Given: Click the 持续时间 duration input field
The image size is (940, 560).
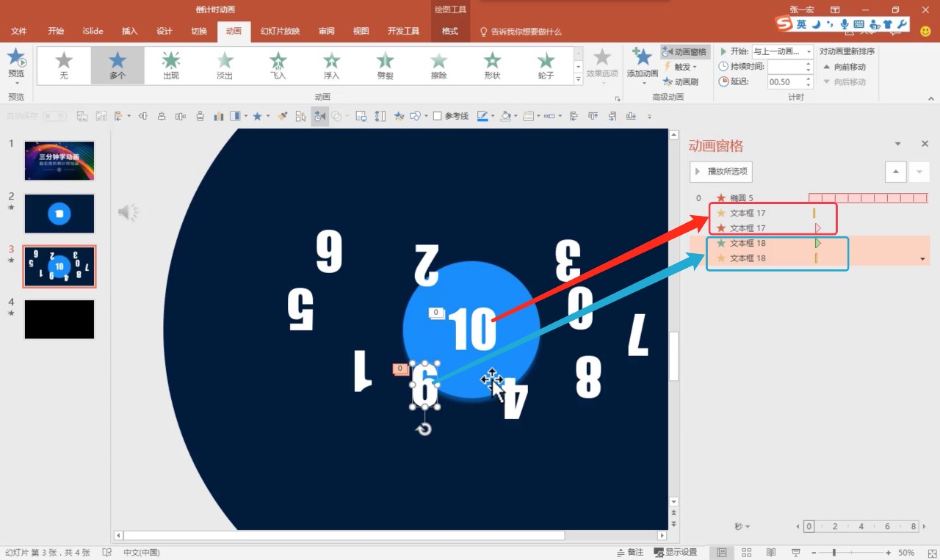Looking at the screenshot, I should coord(786,66).
